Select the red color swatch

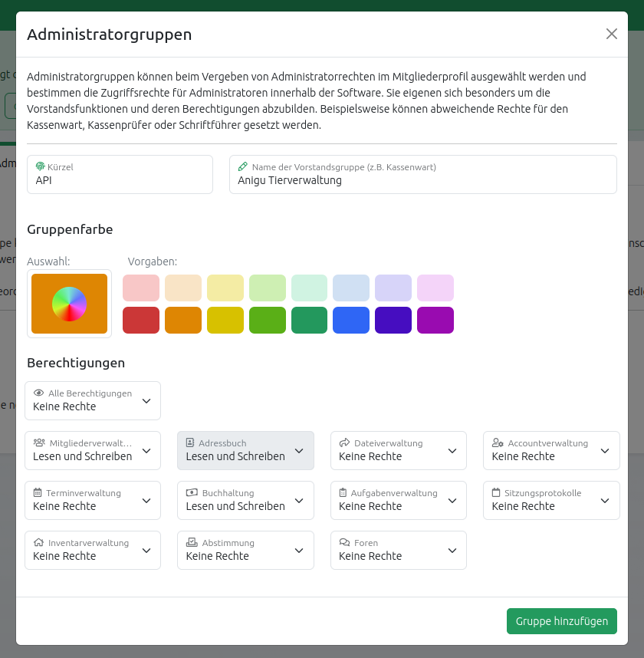click(141, 320)
